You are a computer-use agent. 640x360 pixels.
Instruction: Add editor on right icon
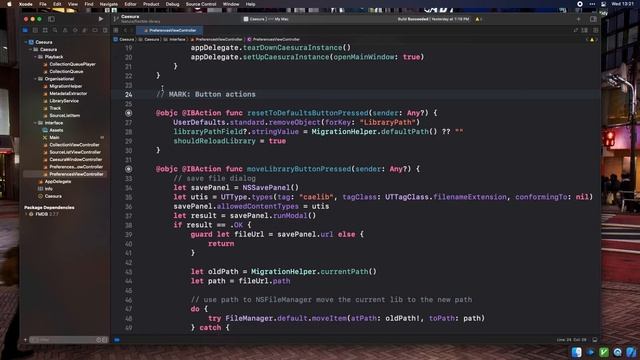596,30
